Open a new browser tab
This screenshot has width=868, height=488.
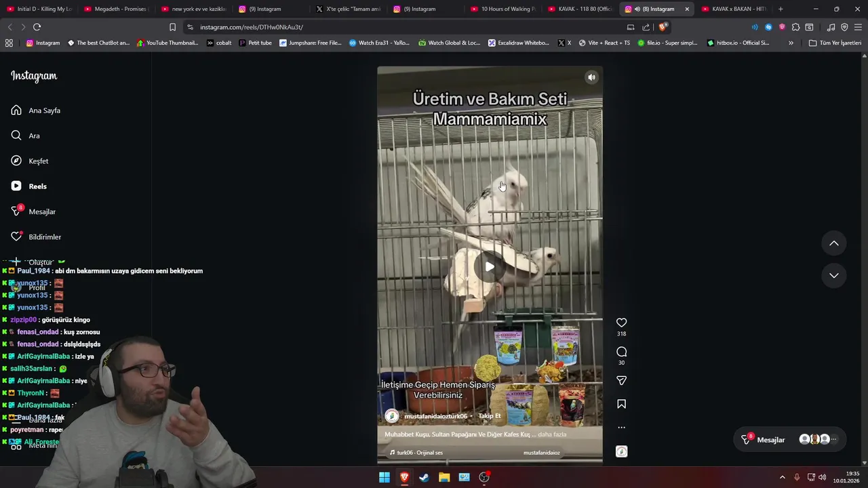[x=781, y=9]
